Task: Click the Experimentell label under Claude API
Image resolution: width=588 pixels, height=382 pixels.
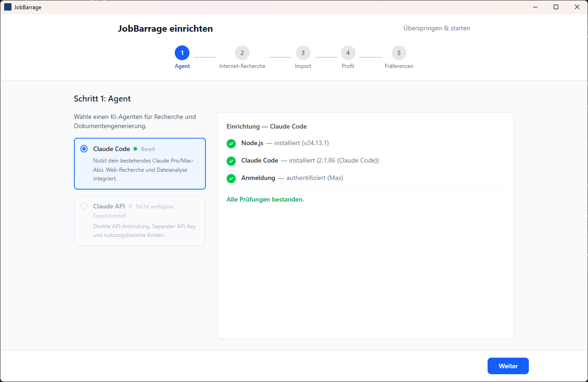Action: (110, 216)
